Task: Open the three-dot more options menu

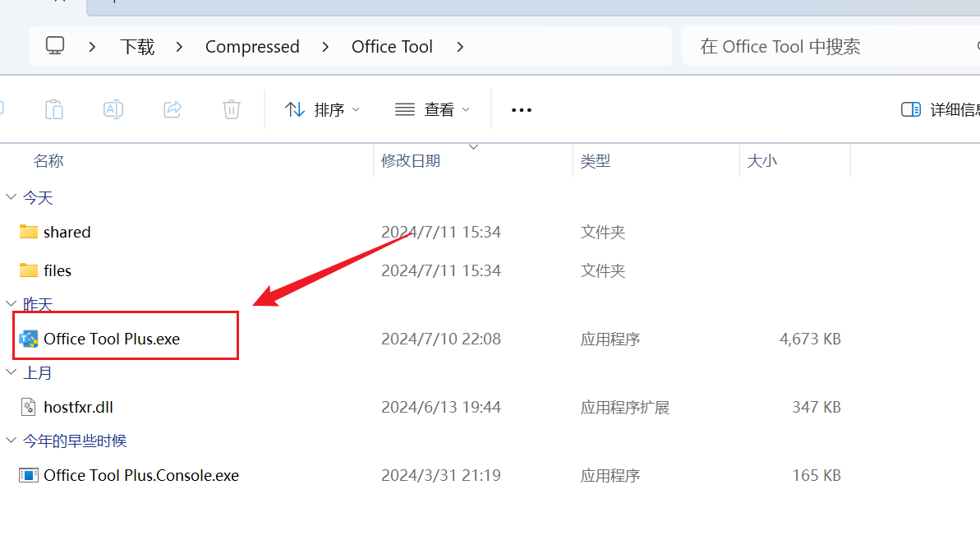Action: (x=522, y=110)
